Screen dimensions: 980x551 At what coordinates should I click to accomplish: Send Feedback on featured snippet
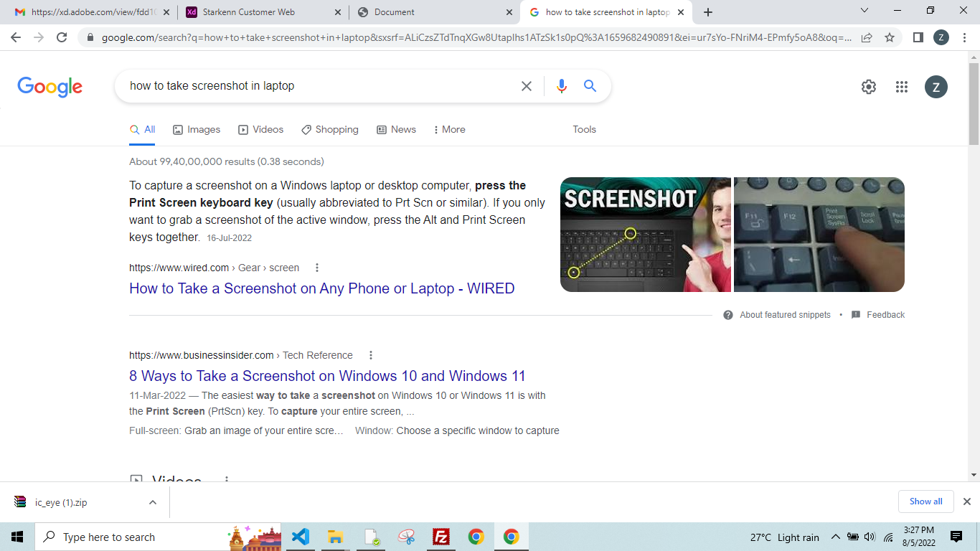pyautogui.click(x=885, y=315)
